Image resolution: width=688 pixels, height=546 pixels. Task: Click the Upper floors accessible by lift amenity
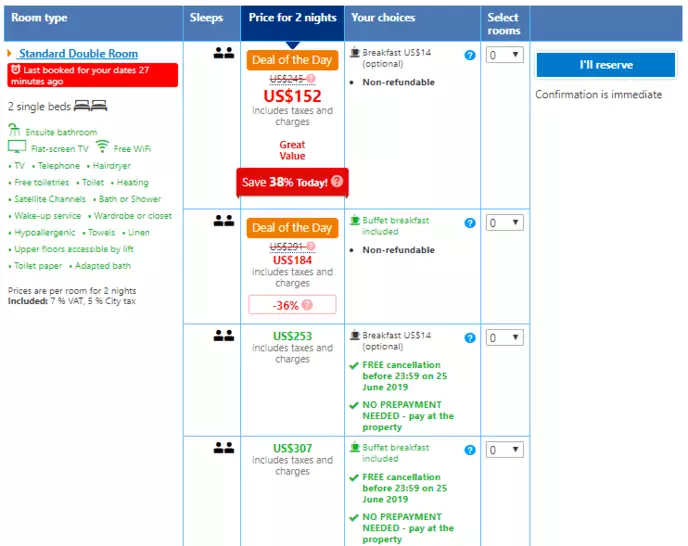[74, 249]
